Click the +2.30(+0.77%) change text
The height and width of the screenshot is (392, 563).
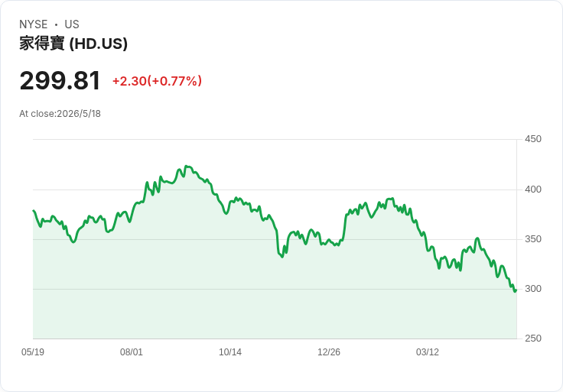click(157, 81)
